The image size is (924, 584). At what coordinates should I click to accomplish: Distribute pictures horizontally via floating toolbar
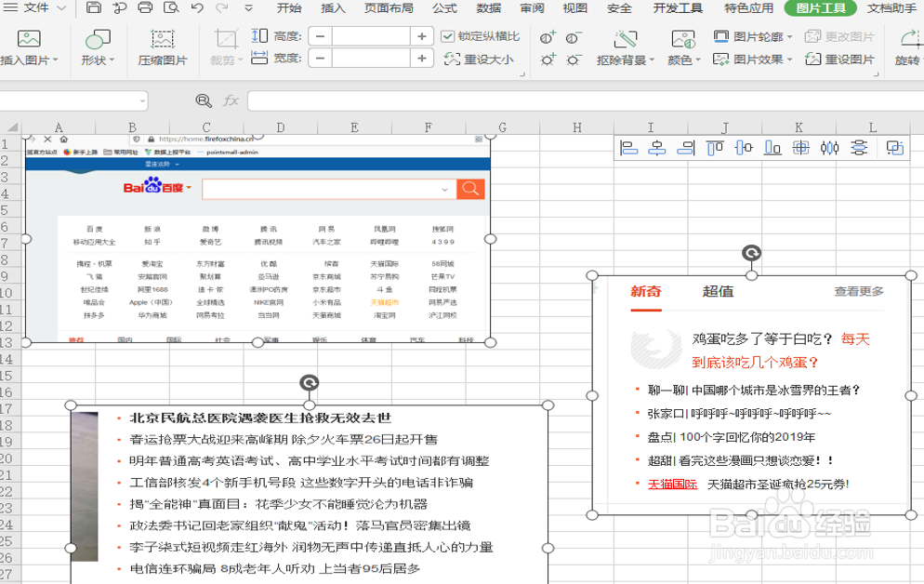coord(829,147)
